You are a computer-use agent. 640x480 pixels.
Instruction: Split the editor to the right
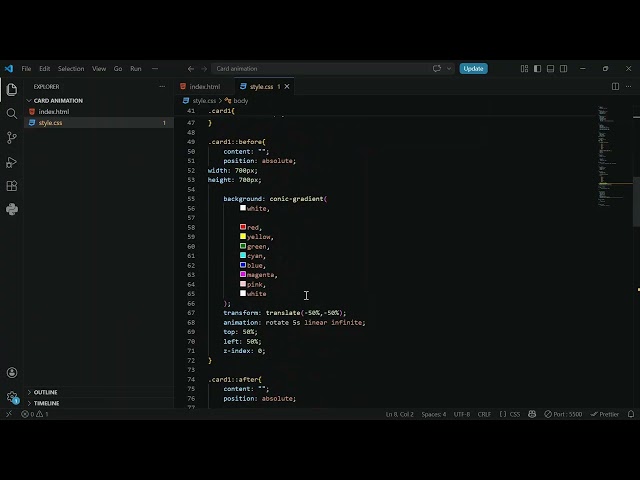615,87
